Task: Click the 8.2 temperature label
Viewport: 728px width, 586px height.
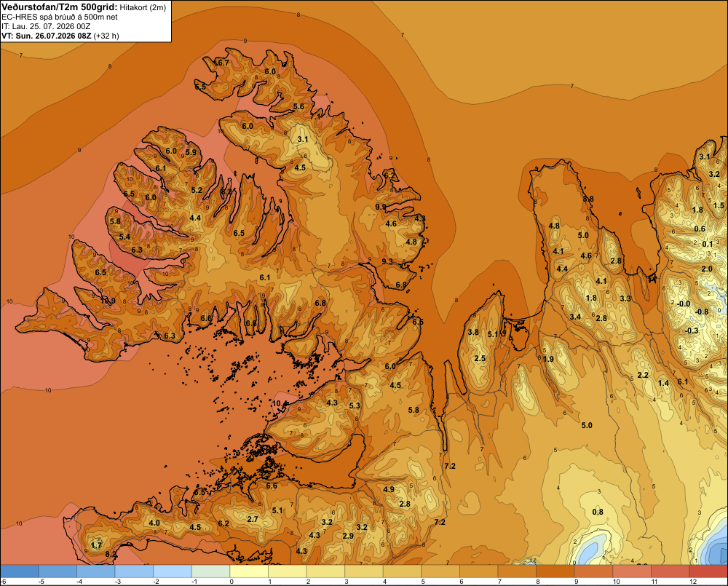Action: pyautogui.click(x=111, y=554)
